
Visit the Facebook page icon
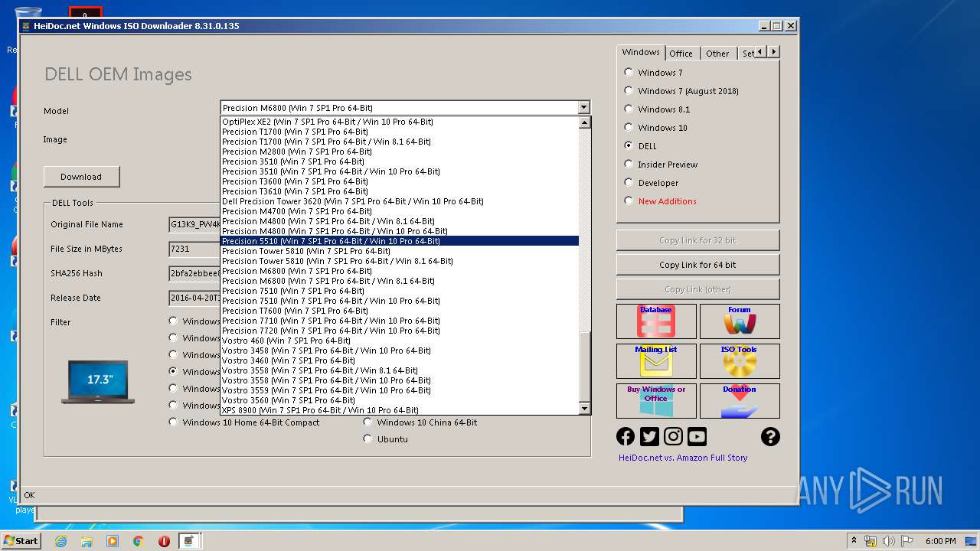pyautogui.click(x=626, y=436)
